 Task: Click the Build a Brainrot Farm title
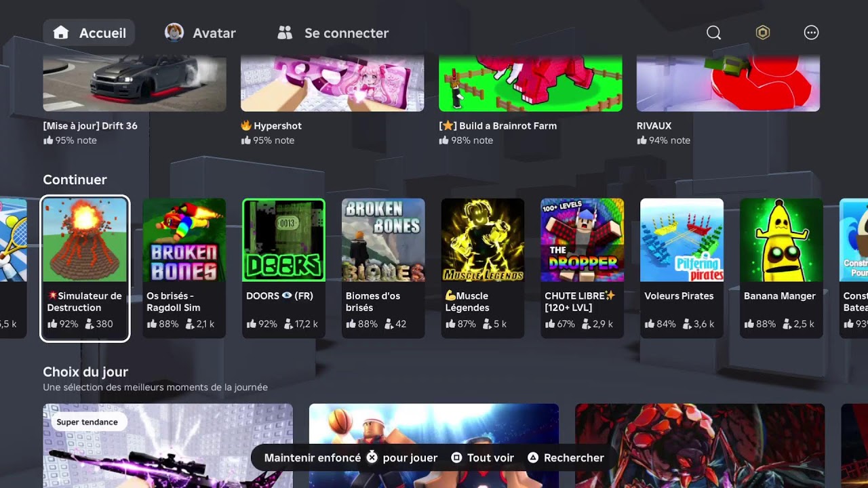point(498,125)
